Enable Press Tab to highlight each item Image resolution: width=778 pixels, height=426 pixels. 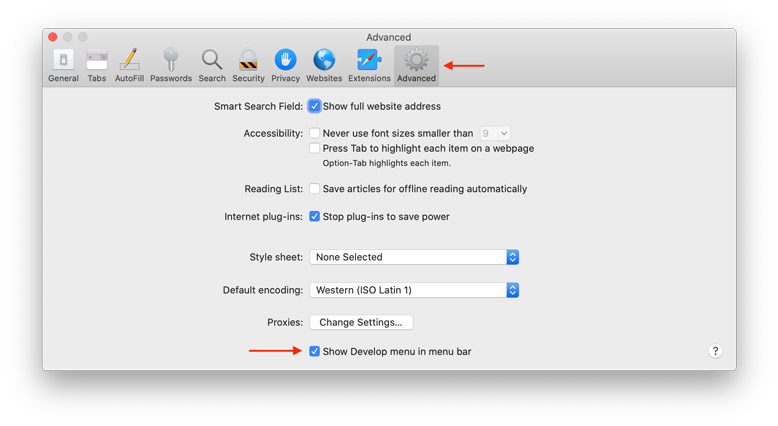[314, 148]
